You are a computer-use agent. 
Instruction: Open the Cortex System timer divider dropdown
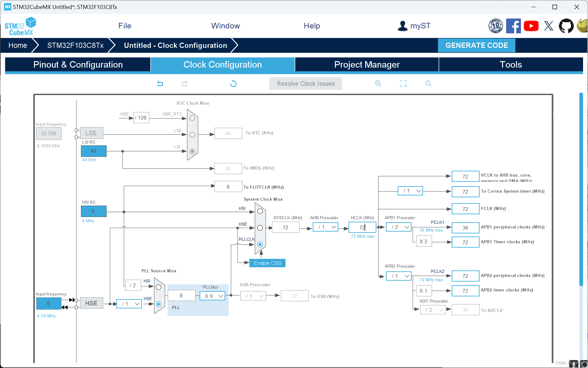click(x=410, y=191)
